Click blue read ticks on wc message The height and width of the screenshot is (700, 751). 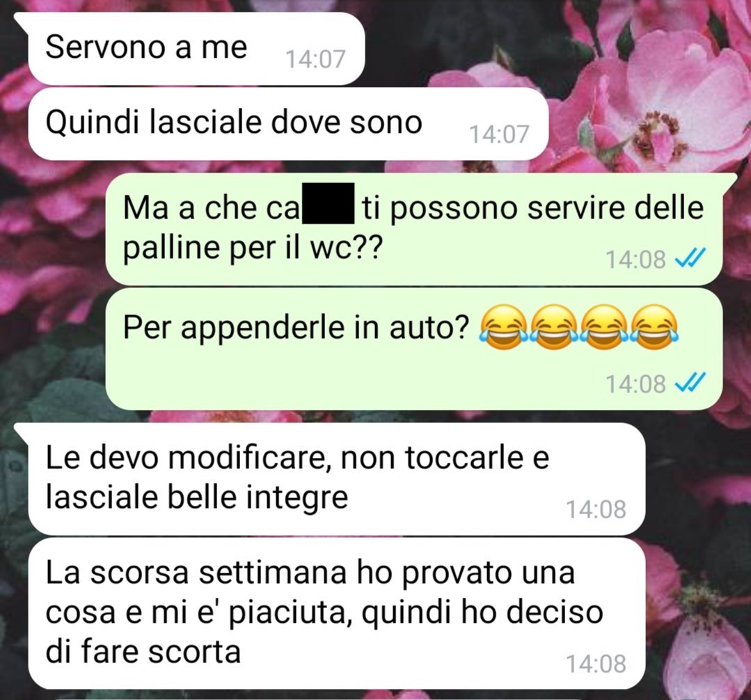690,259
